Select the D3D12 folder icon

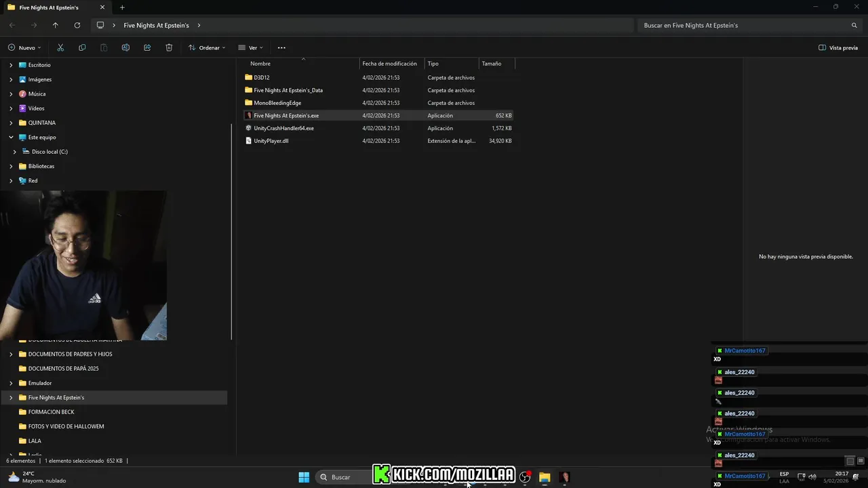point(248,77)
